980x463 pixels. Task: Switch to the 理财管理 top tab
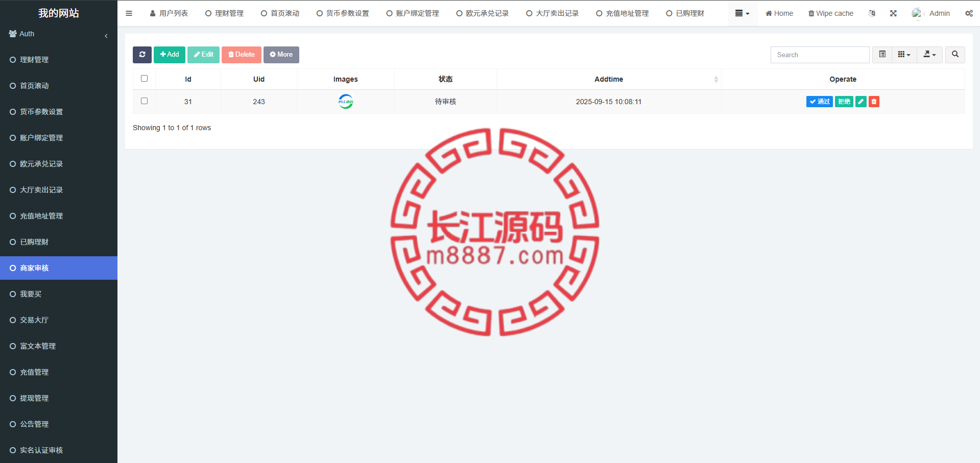tap(224, 13)
